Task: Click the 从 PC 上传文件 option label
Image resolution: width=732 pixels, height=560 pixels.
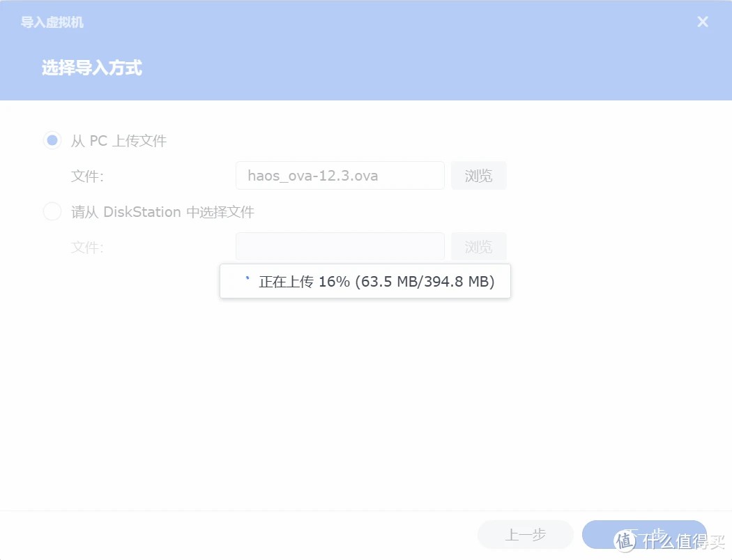Action: [x=119, y=141]
